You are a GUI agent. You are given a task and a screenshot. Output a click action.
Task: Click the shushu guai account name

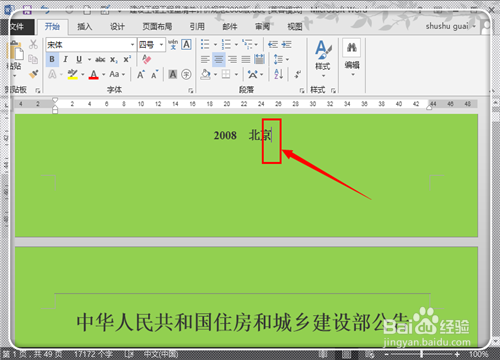coord(448,26)
